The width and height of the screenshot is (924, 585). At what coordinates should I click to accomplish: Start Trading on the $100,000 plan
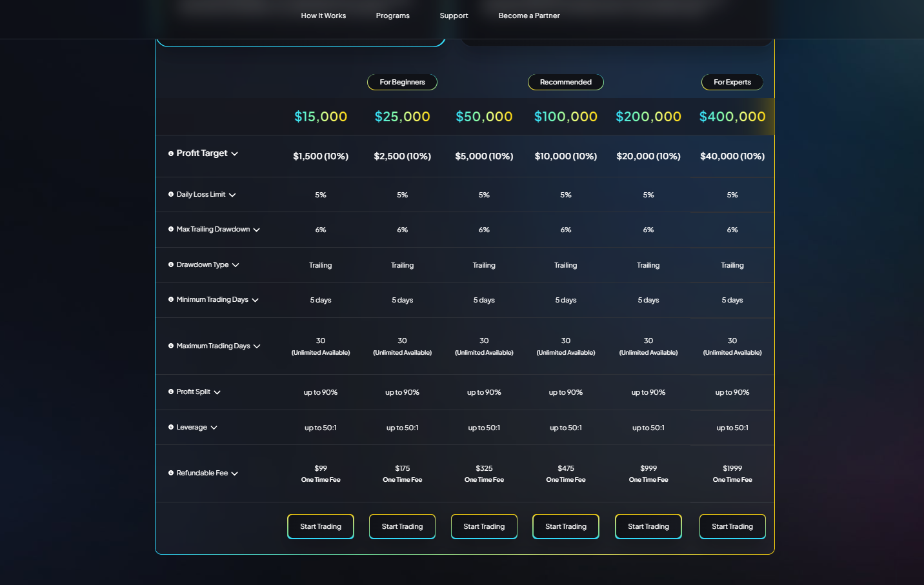(566, 526)
